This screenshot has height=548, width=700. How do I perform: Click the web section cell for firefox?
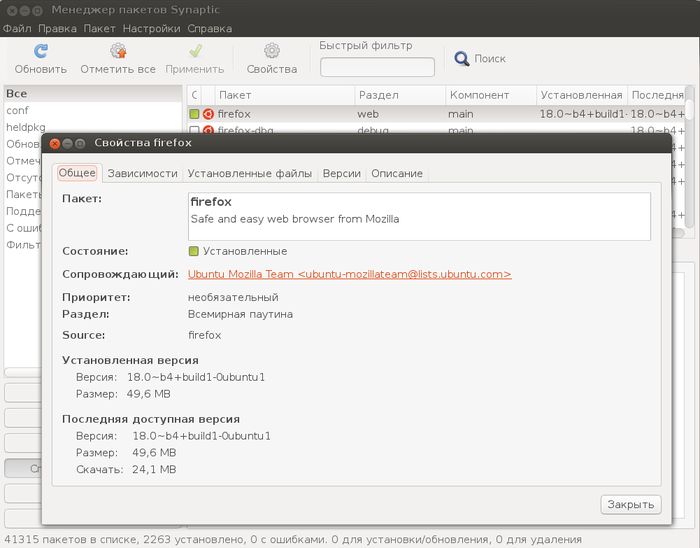[x=368, y=114]
